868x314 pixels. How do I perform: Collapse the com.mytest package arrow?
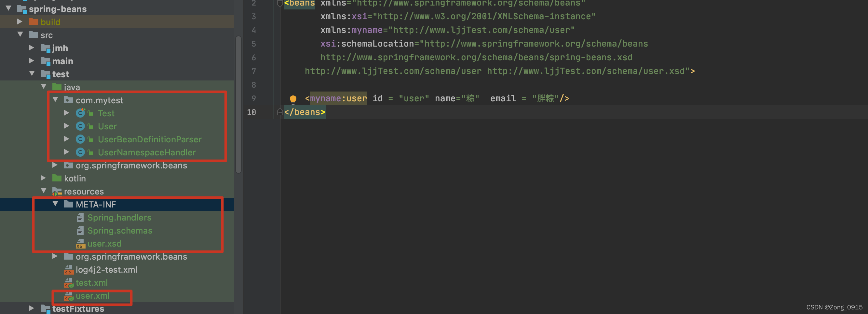coord(56,99)
